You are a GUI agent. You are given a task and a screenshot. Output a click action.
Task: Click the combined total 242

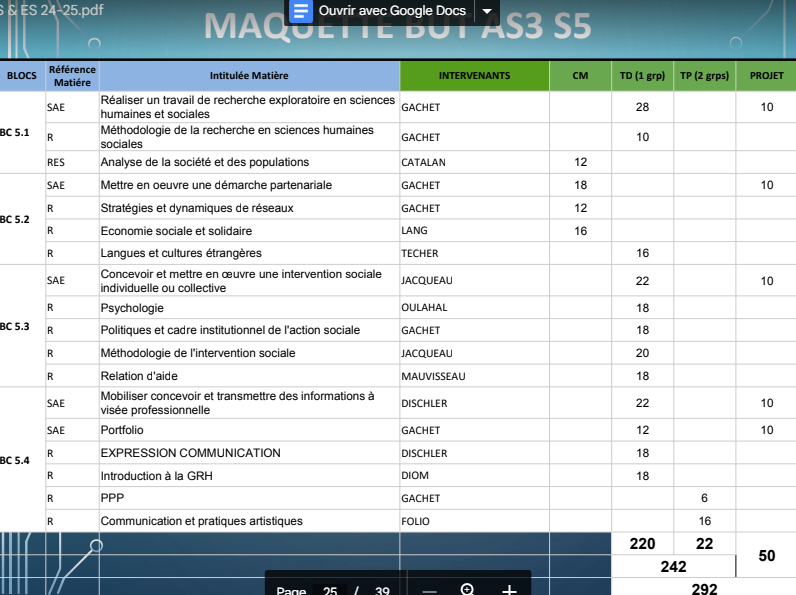point(673,567)
